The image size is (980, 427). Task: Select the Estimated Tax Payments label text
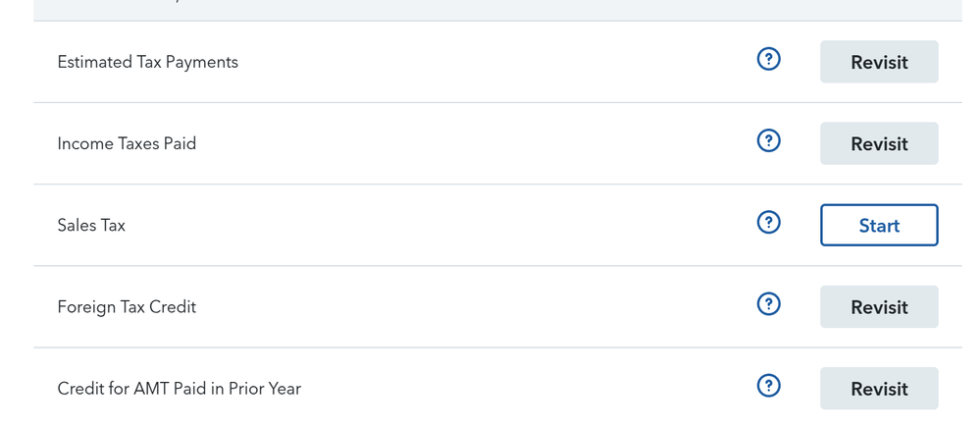147,63
